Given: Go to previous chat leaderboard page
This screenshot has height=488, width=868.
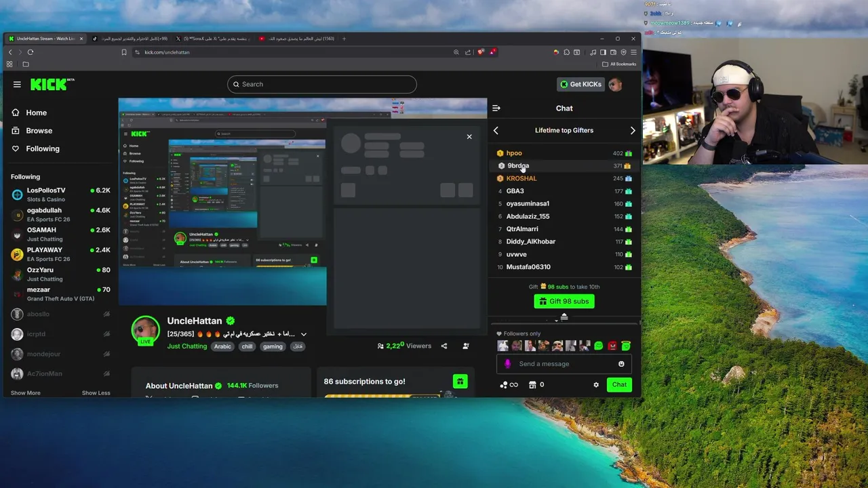Looking at the screenshot, I should click(x=496, y=130).
